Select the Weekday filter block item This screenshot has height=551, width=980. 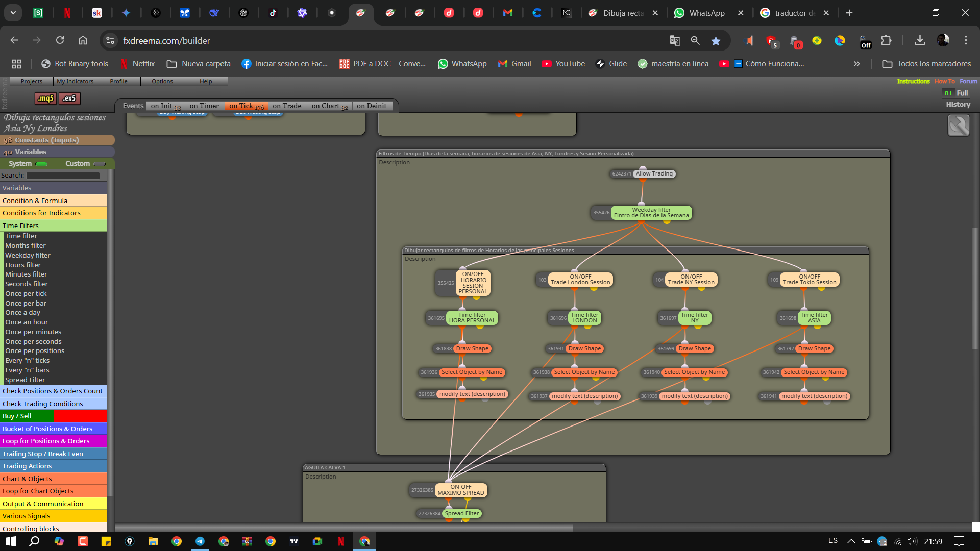[x=28, y=255]
